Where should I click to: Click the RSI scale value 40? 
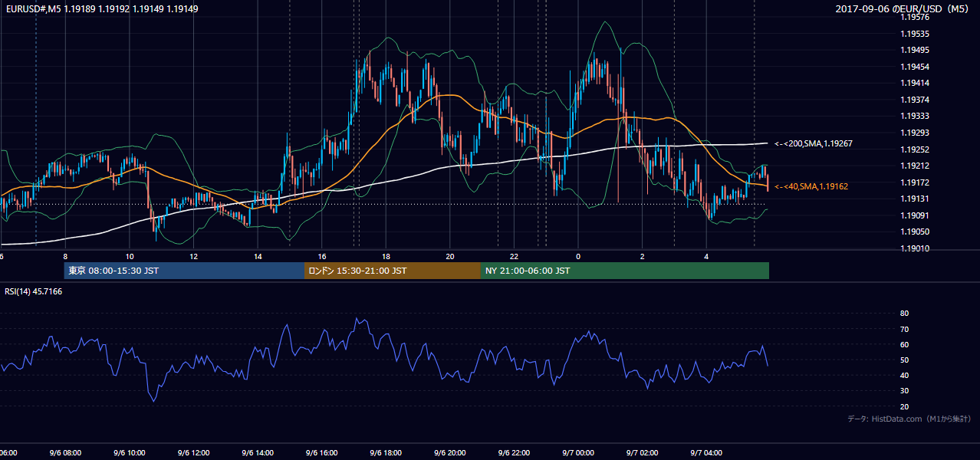pyautogui.click(x=904, y=375)
